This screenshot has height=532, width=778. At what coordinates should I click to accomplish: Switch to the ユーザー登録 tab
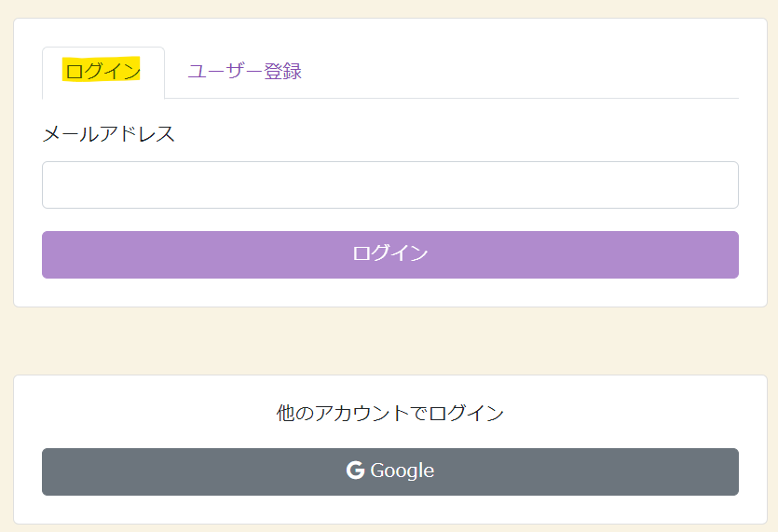[245, 71]
